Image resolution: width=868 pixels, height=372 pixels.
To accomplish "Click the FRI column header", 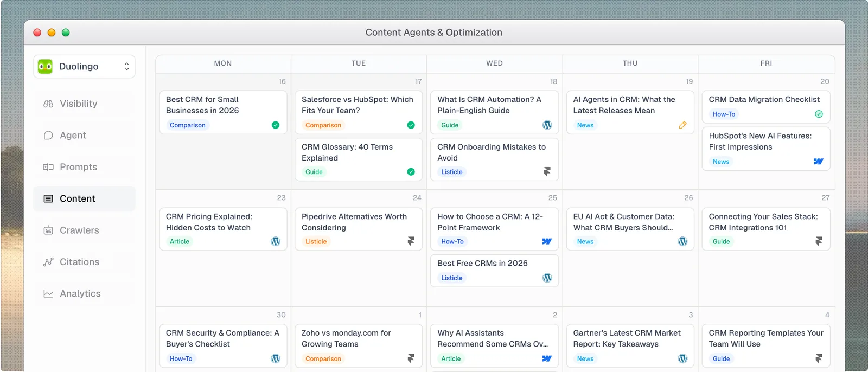I will pyautogui.click(x=766, y=63).
